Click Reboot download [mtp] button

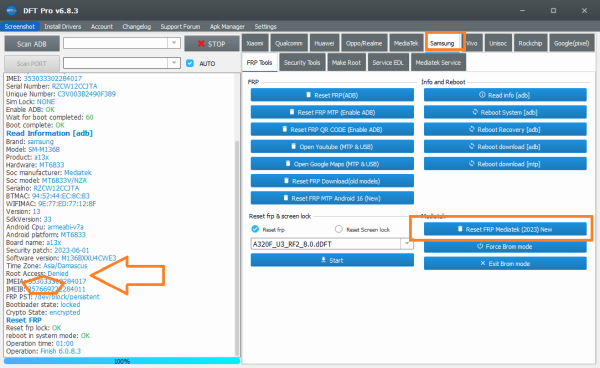(x=505, y=164)
